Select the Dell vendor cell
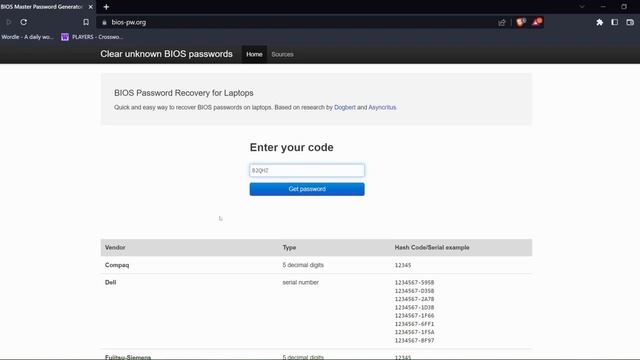 coord(110,282)
